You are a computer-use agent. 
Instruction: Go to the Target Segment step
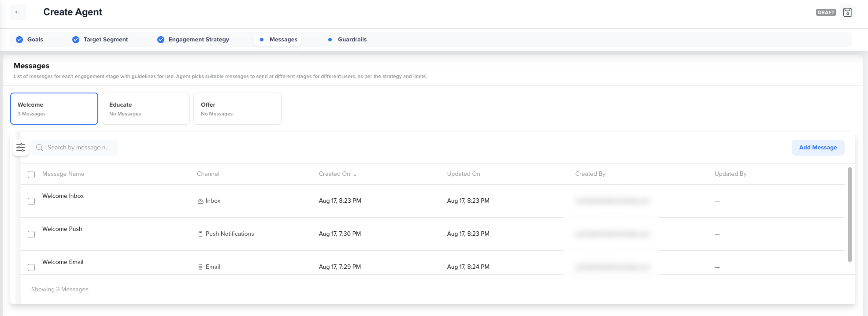coord(106,39)
